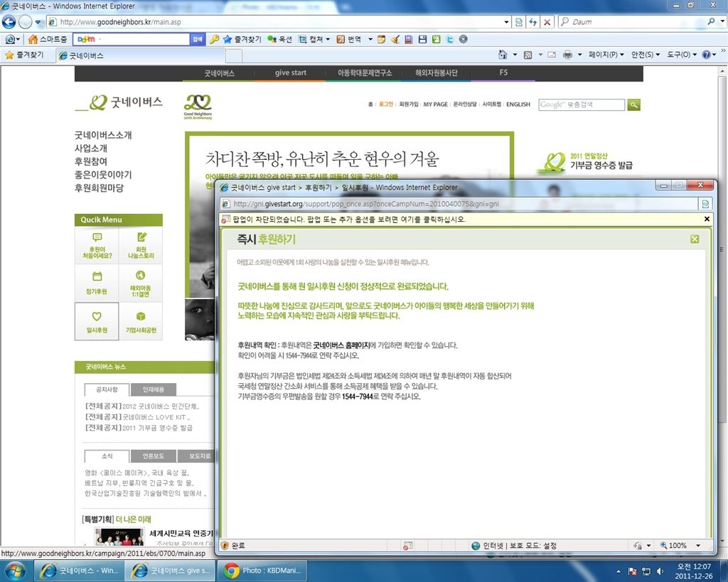Click the key icon in the Daum toolbar
This screenshot has width=728, height=582.
pos(214,40)
